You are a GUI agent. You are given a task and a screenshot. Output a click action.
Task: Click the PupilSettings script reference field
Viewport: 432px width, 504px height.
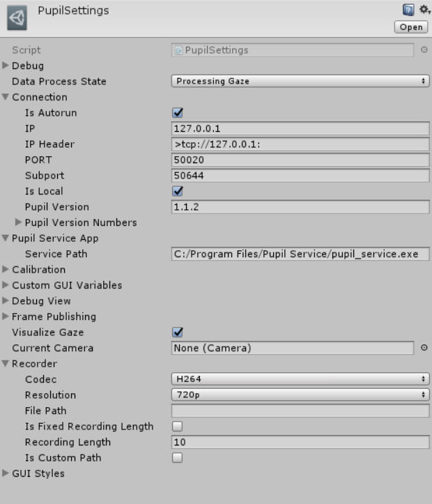point(293,50)
